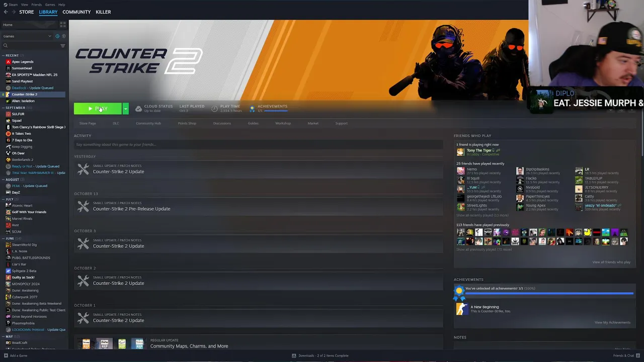Open the Store Page link
The image size is (644, 362).
tap(88, 123)
